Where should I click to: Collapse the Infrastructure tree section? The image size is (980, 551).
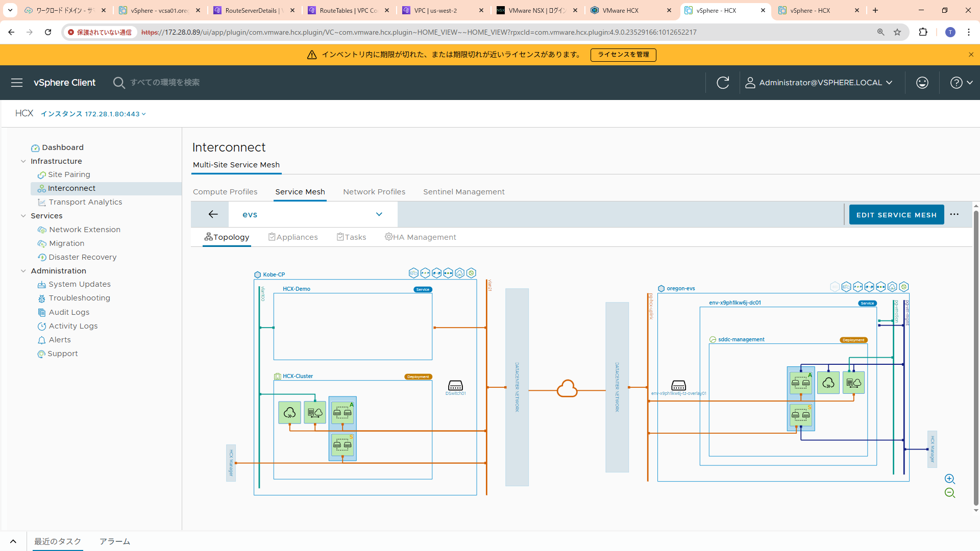coord(23,161)
